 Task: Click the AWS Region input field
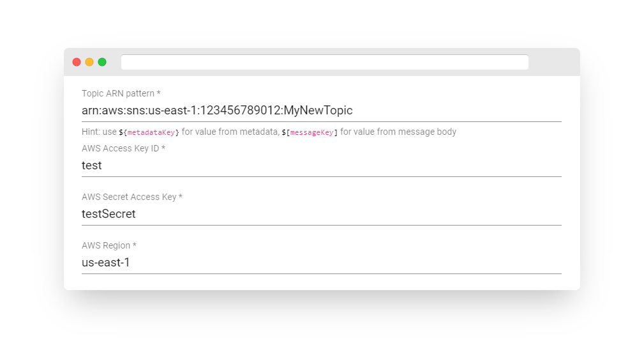click(321, 263)
